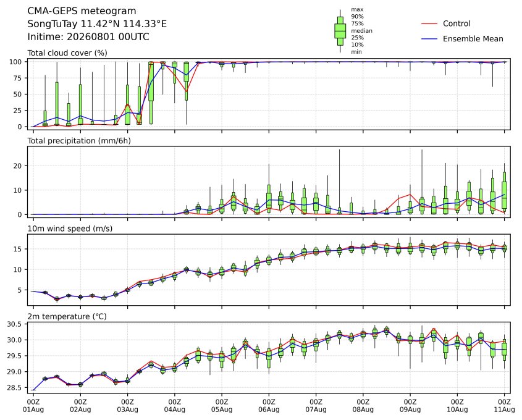Screen dimensions: 522x420
Task: Click the '00Z 03Aug' x-axis label
Action: pos(127,406)
